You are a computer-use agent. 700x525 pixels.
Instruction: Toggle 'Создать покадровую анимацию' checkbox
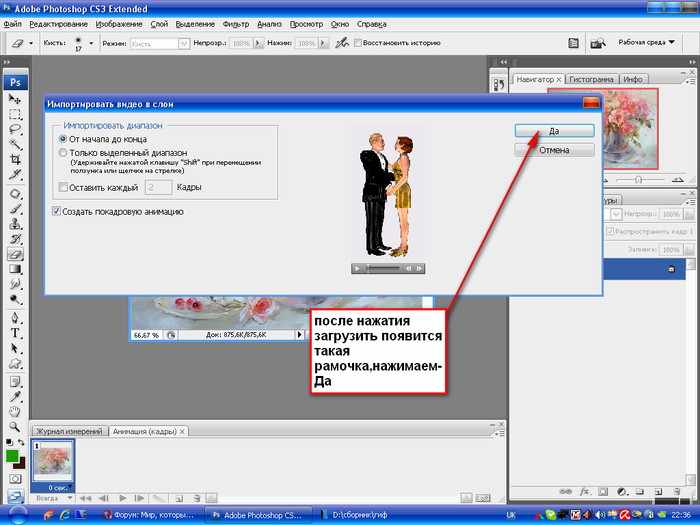[56, 211]
